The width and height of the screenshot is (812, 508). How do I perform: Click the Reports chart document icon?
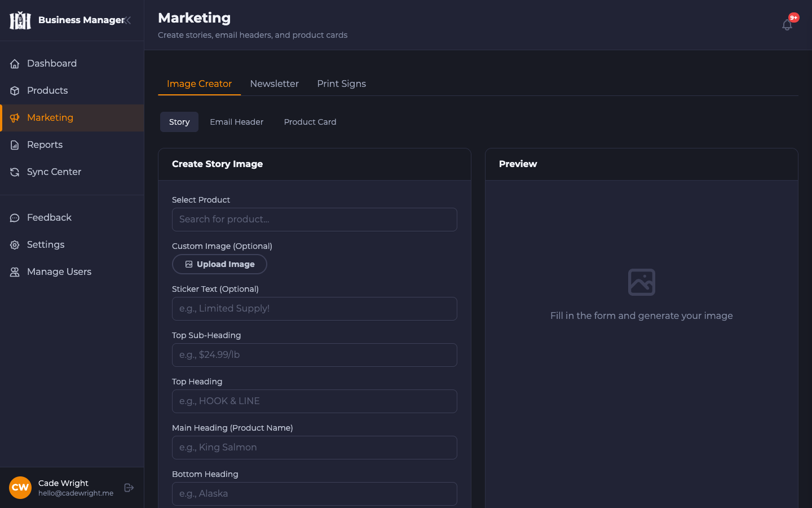click(x=15, y=145)
